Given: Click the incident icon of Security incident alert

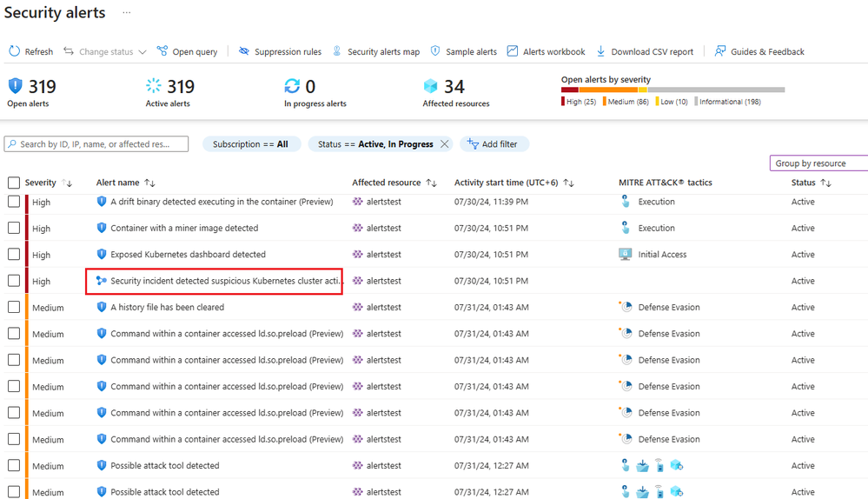Looking at the screenshot, I should [x=102, y=281].
